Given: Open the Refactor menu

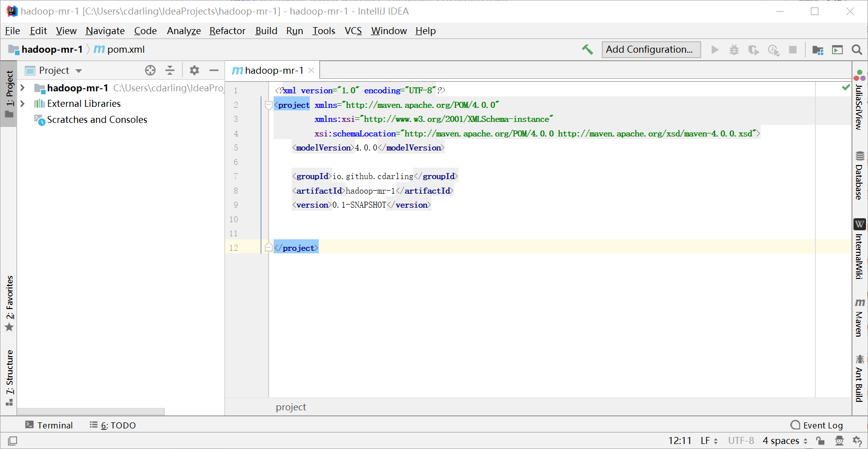Looking at the screenshot, I should click(x=227, y=31).
